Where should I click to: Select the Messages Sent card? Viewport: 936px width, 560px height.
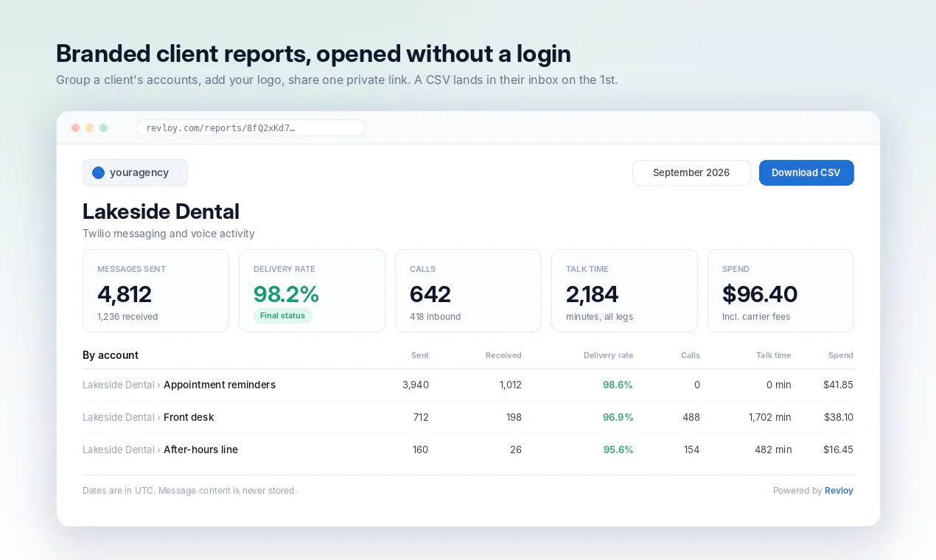tap(156, 290)
